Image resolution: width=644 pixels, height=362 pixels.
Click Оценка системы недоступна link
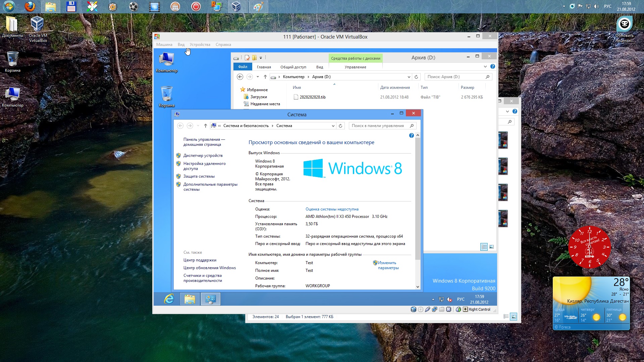pyautogui.click(x=332, y=209)
